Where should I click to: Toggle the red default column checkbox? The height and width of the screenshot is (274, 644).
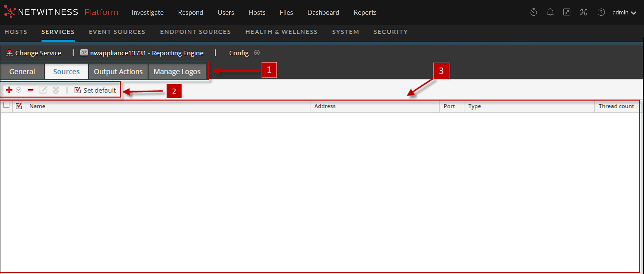[x=19, y=106]
